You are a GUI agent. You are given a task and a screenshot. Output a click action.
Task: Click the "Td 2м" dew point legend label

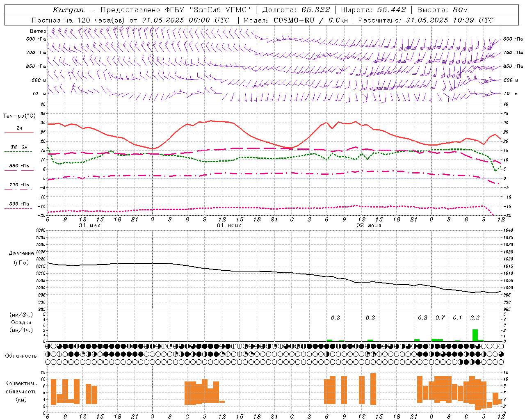[19, 147]
